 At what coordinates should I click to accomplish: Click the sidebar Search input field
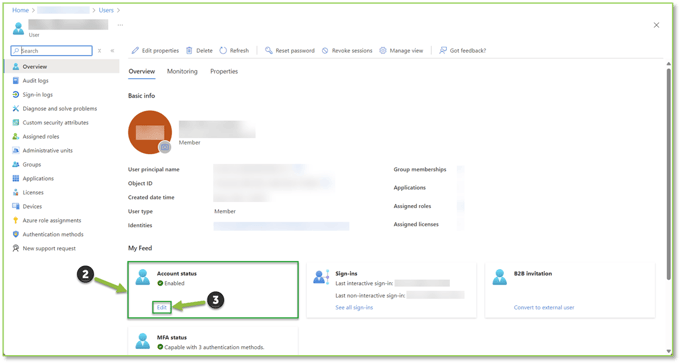[x=52, y=51]
